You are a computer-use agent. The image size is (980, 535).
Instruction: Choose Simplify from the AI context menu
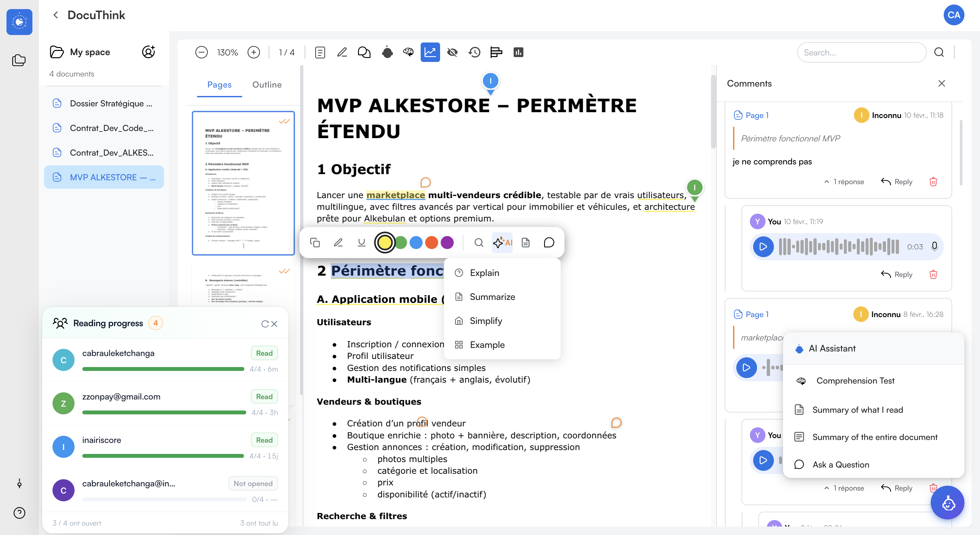click(486, 321)
